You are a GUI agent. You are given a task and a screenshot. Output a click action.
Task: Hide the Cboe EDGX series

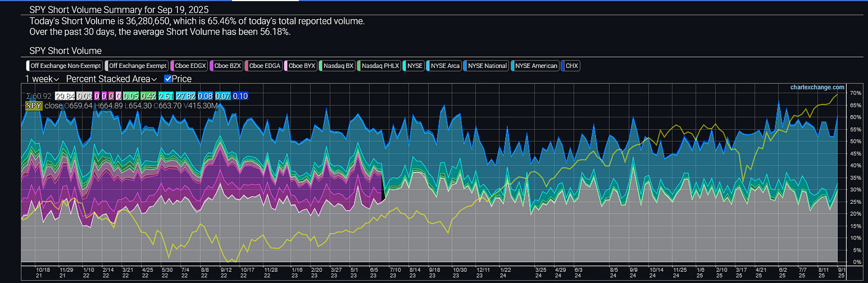click(x=189, y=66)
